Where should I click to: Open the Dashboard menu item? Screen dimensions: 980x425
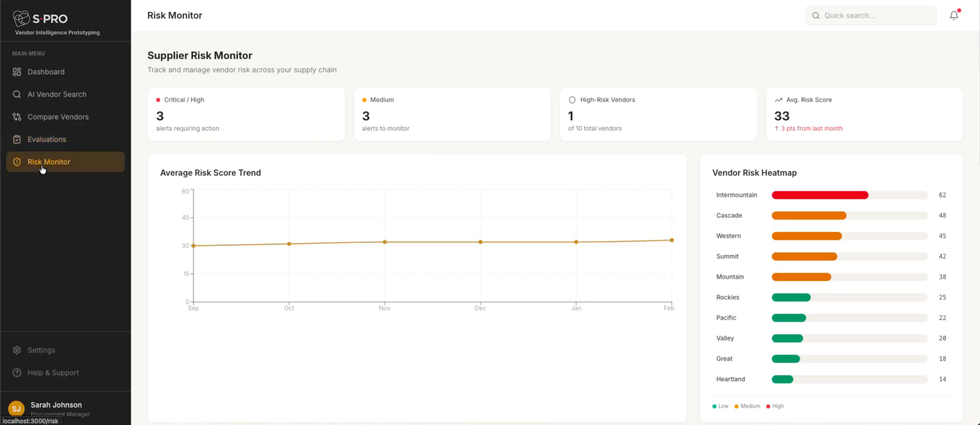click(x=46, y=72)
